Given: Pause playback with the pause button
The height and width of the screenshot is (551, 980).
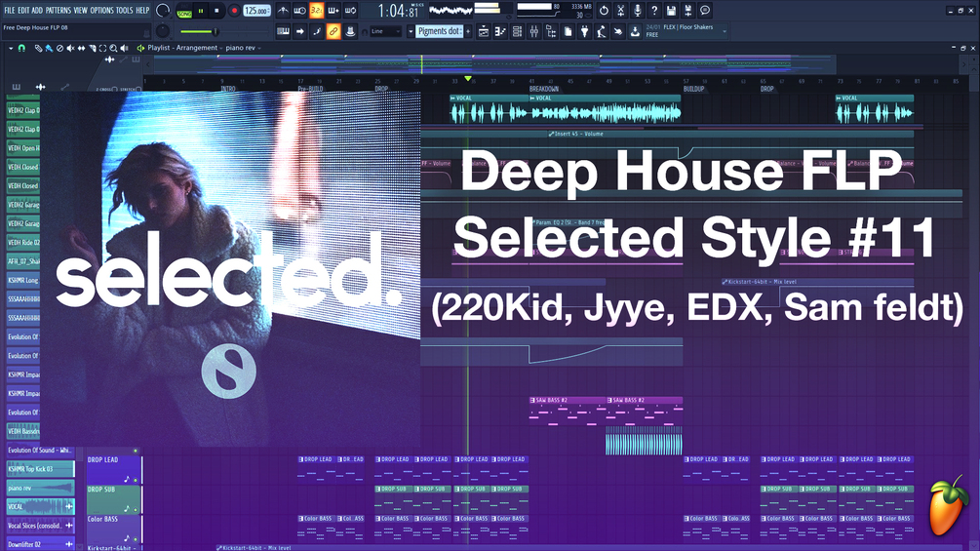Looking at the screenshot, I should (x=201, y=11).
